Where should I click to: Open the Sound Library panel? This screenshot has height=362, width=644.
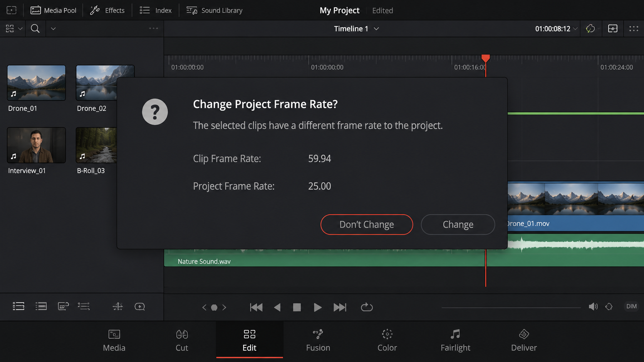(x=214, y=10)
